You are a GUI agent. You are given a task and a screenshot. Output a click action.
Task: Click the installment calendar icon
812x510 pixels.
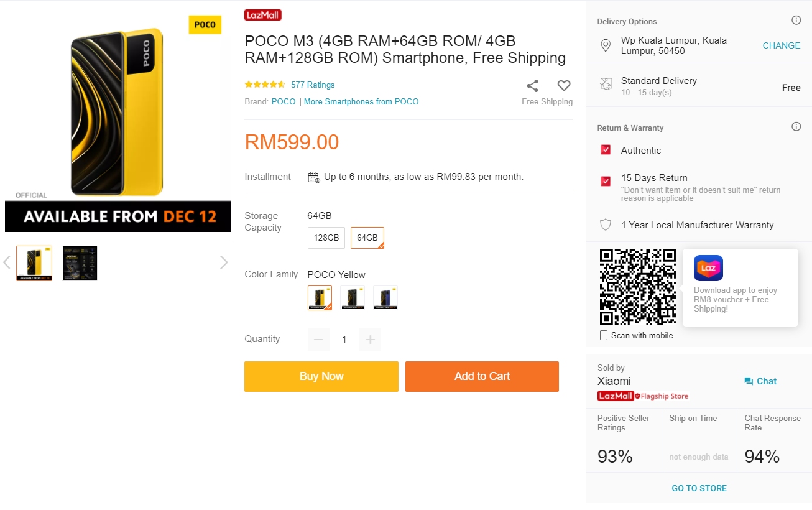point(314,177)
